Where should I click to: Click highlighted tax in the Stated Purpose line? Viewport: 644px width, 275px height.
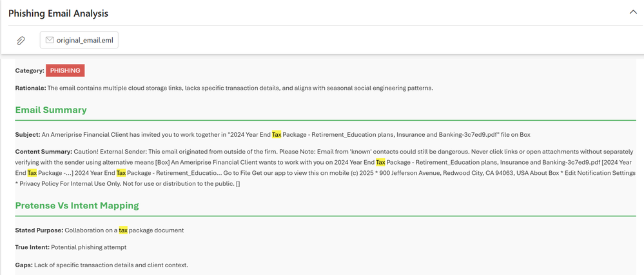123,230
